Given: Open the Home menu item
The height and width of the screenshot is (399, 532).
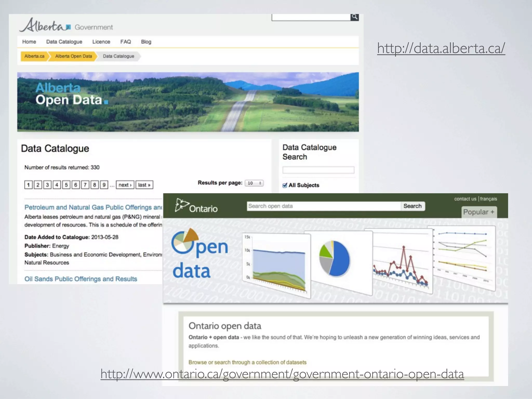Looking at the screenshot, I should click(29, 42).
